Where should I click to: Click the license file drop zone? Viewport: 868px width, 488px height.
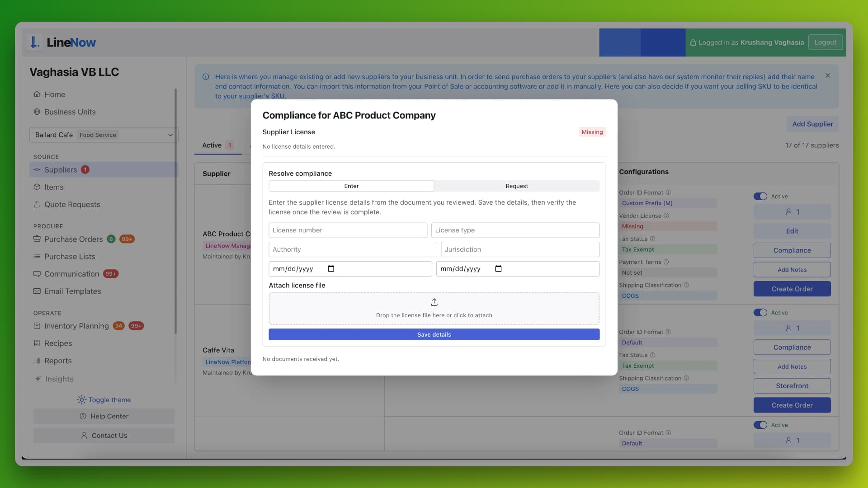[x=434, y=309]
